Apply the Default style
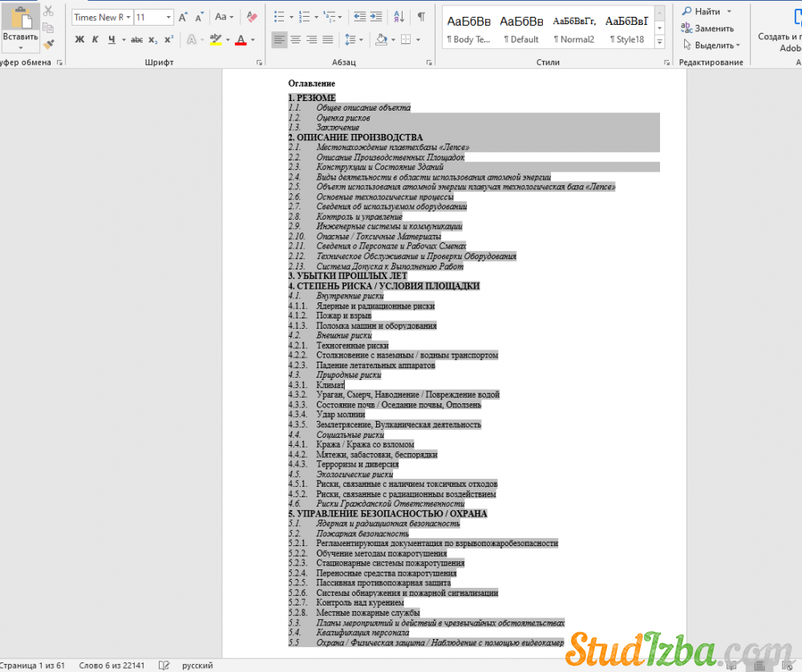Viewport: 802px width, 672px height. (x=521, y=28)
